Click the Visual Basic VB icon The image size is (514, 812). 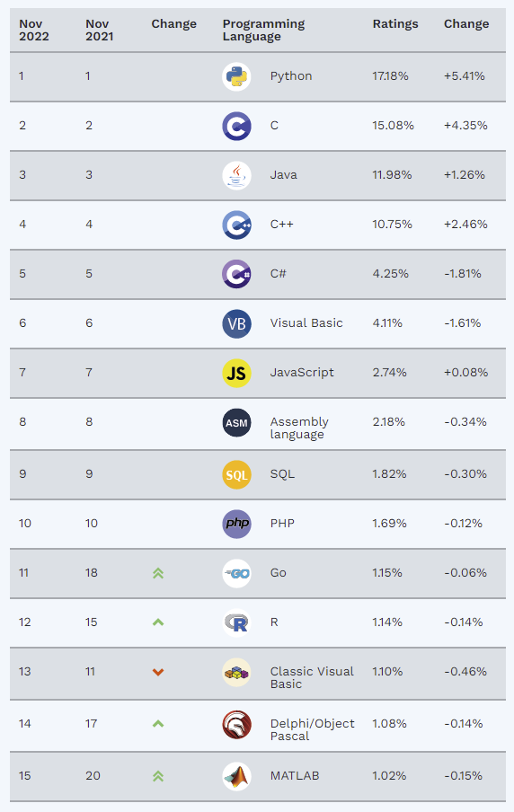tap(237, 323)
